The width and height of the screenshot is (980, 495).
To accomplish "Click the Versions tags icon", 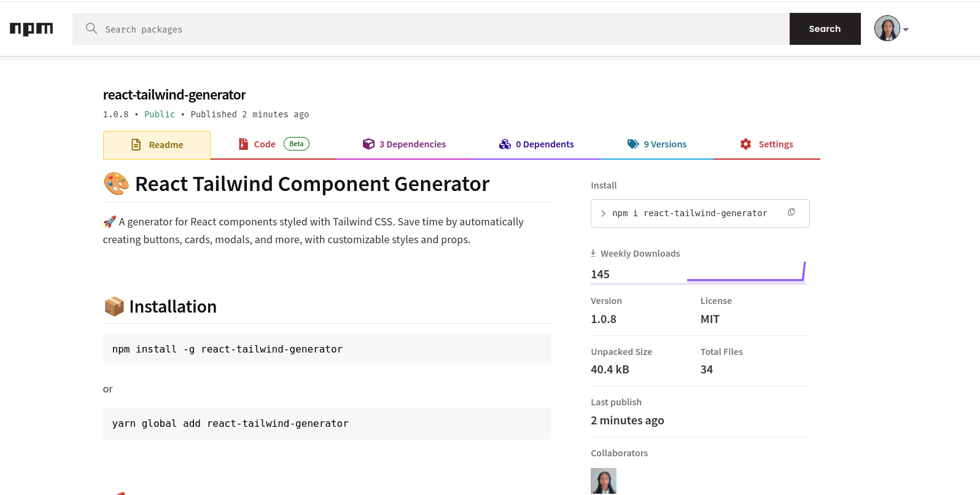I will pos(633,144).
